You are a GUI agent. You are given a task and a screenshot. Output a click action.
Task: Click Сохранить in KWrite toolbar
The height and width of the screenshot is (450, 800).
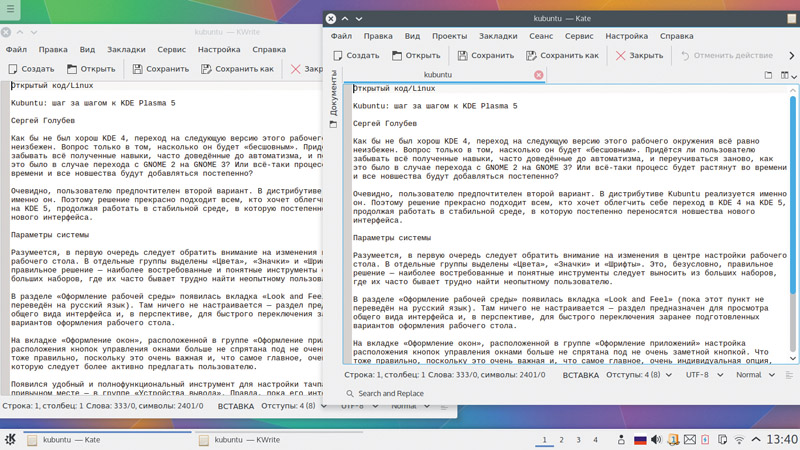161,68
